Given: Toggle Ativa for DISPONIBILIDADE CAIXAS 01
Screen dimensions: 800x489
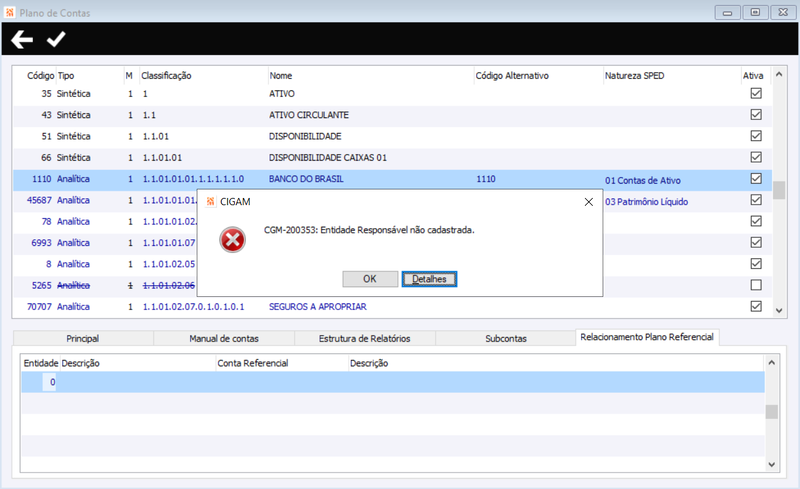Looking at the screenshot, I should point(756,157).
